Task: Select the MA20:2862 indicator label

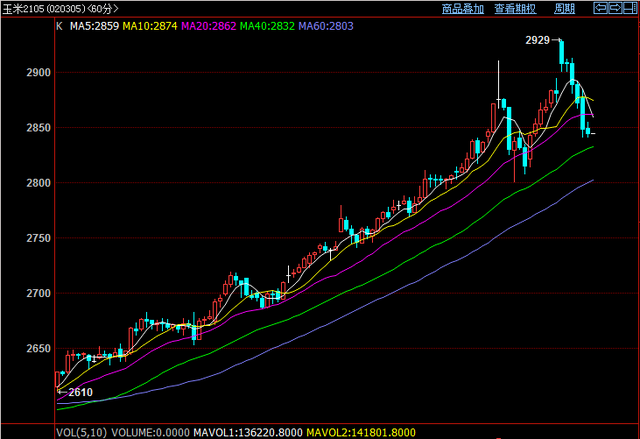Action: point(209,26)
